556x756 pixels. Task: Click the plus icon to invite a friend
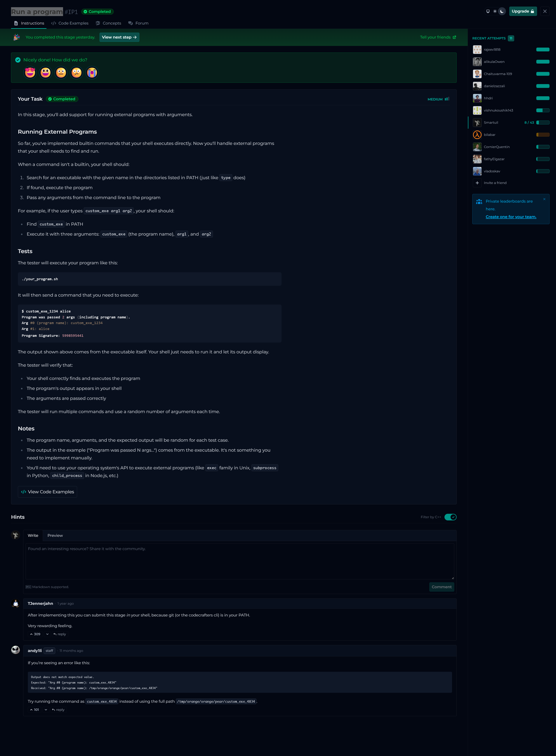pyautogui.click(x=477, y=183)
